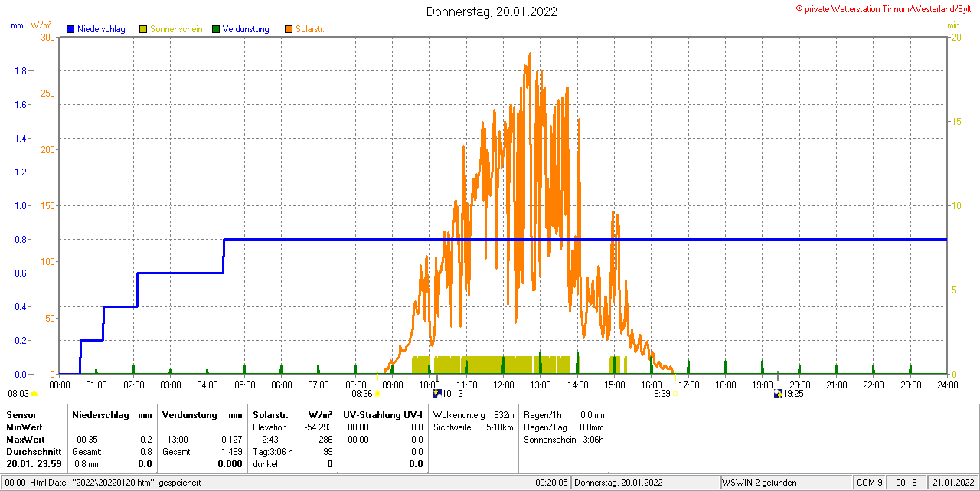Screen dimensions: 980x491
Task: Click the orange Solarstr. legend swatch
Action: [x=289, y=29]
